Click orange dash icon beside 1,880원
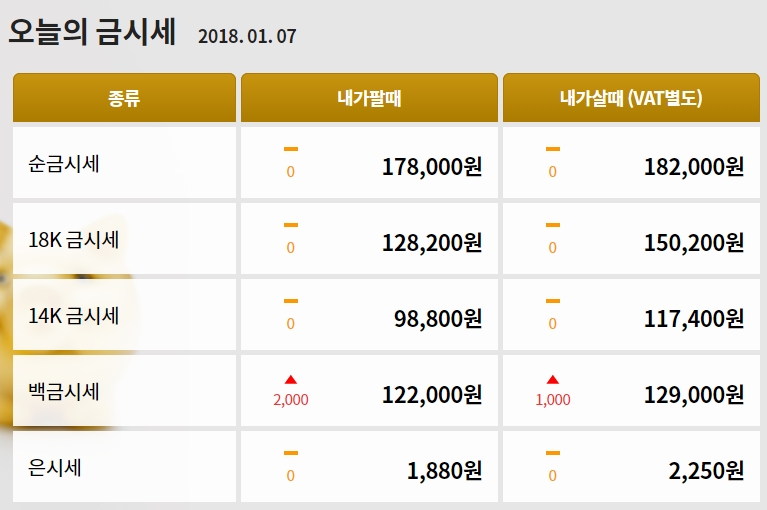The height and width of the screenshot is (510, 767). 291,453
